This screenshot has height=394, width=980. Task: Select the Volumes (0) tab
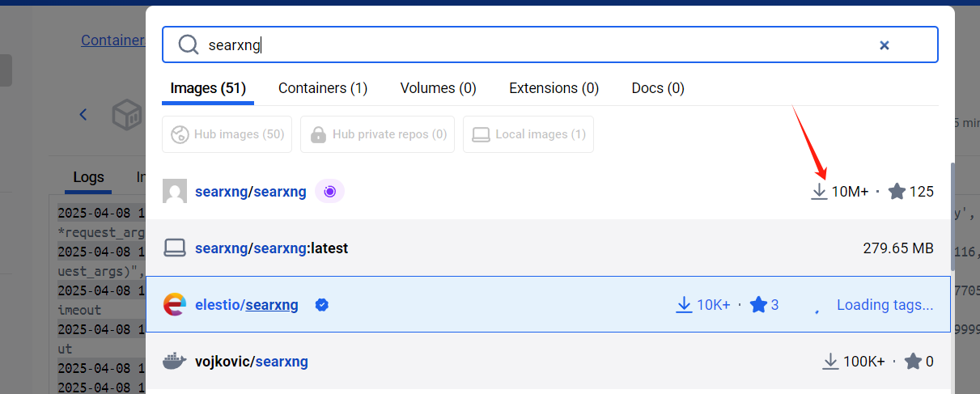[x=438, y=88]
